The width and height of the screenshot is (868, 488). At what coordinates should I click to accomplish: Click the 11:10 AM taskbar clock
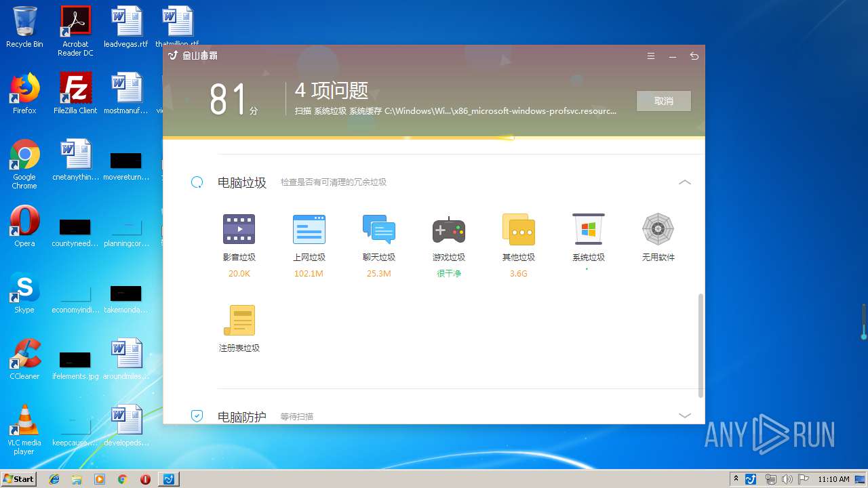[x=833, y=479]
